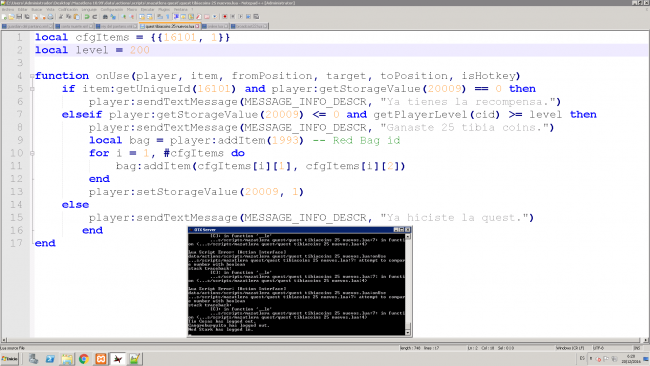This screenshot has width=650, height=366.
Task: Click the length and lines status bar entry
Action: (419, 348)
